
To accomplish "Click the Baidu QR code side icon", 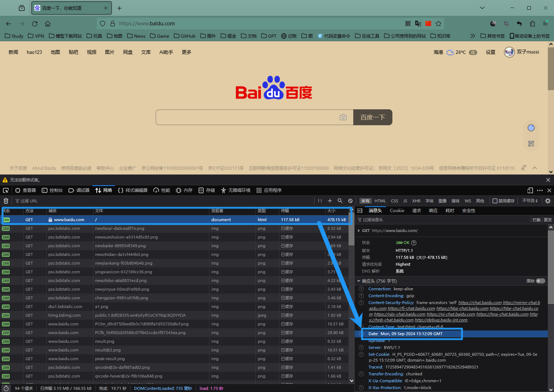I will coord(531,144).
